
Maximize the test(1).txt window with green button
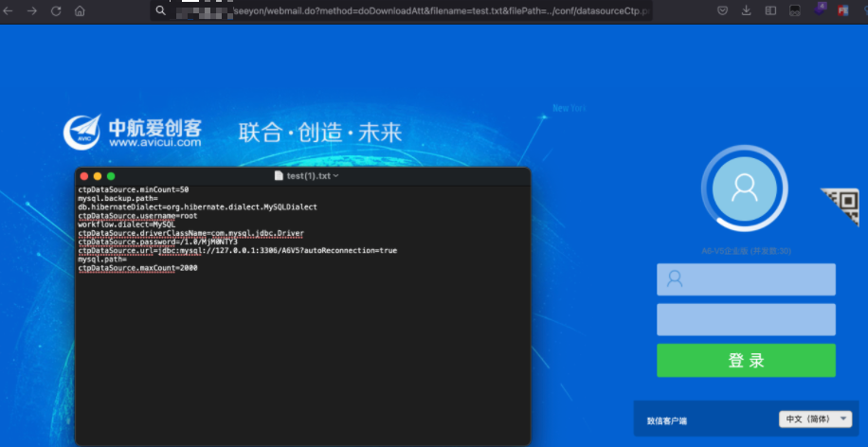point(111,176)
